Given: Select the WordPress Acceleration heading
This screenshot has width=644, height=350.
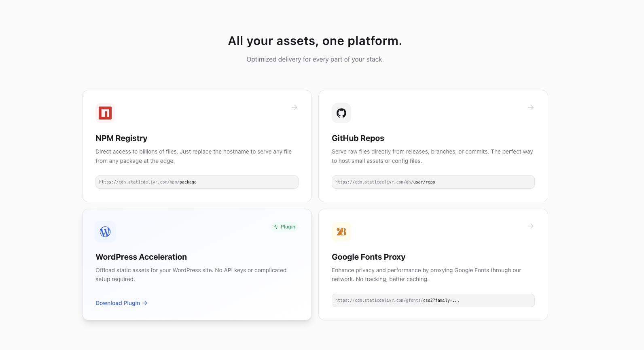Looking at the screenshot, I should 141,257.
